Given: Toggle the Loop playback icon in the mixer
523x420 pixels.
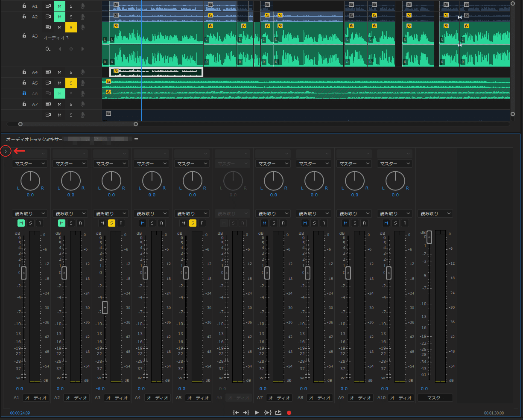Looking at the screenshot, I should point(278,413).
